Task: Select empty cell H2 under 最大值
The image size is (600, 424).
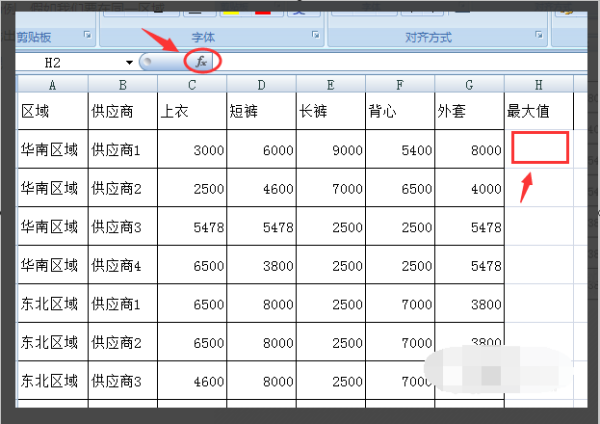Action: click(x=540, y=147)
